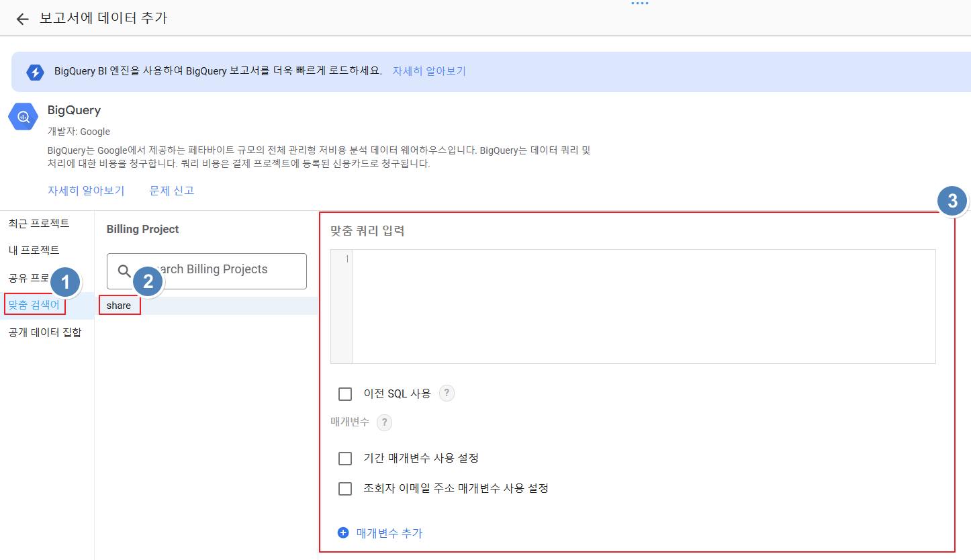Select the share billing project
This screenshot has height=560, width=971.
point(119,306)
